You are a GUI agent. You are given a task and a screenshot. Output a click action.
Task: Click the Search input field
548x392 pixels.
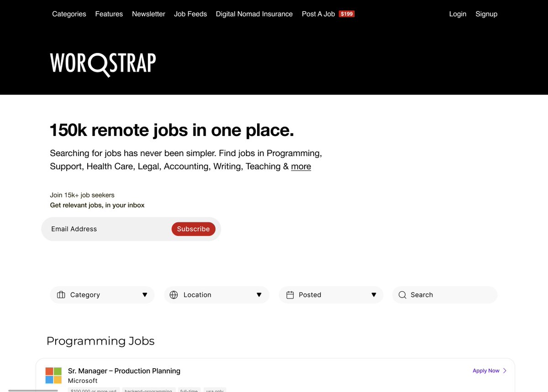point(445,295)
